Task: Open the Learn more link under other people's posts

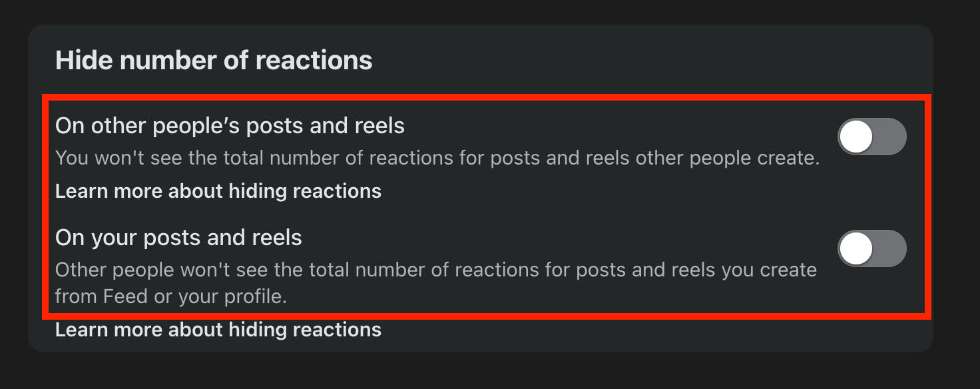Action: pos(218,192)
